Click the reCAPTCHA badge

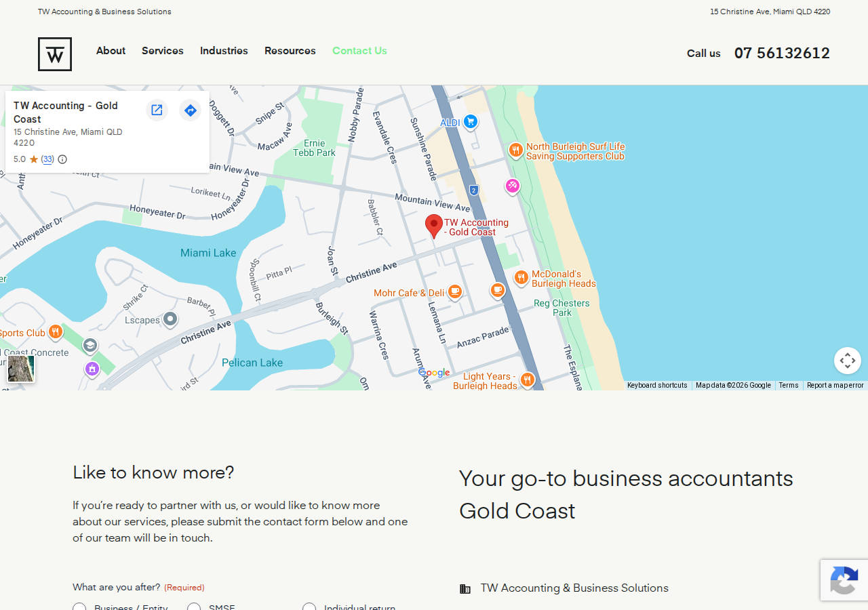(x=844, y=580)
